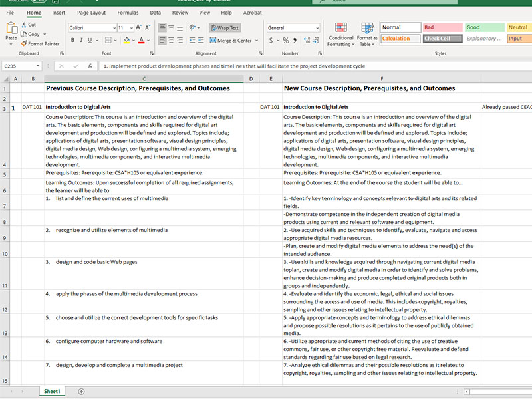
Task: Apply the red font color
Action: (x=142, y=40)
